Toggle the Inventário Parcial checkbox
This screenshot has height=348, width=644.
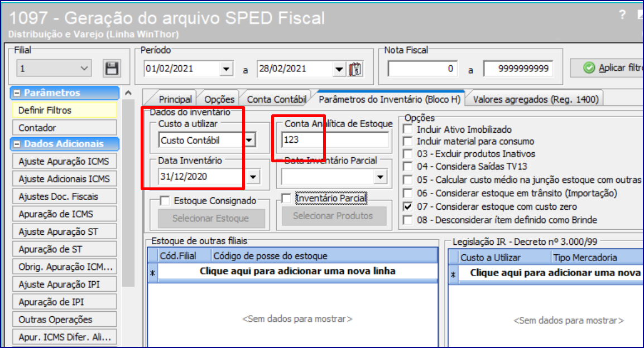[x=287, y=199]
